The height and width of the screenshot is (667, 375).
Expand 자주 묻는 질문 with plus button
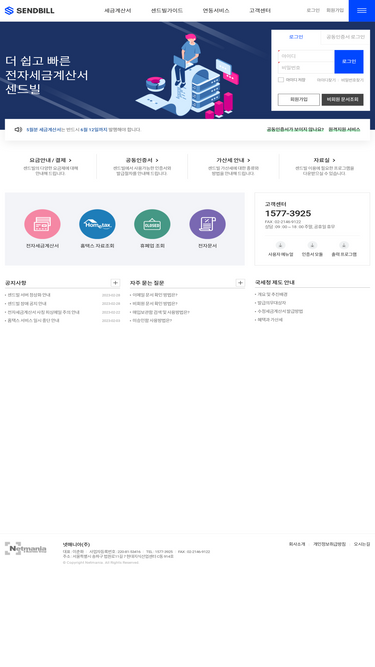[x=240, y=283]
